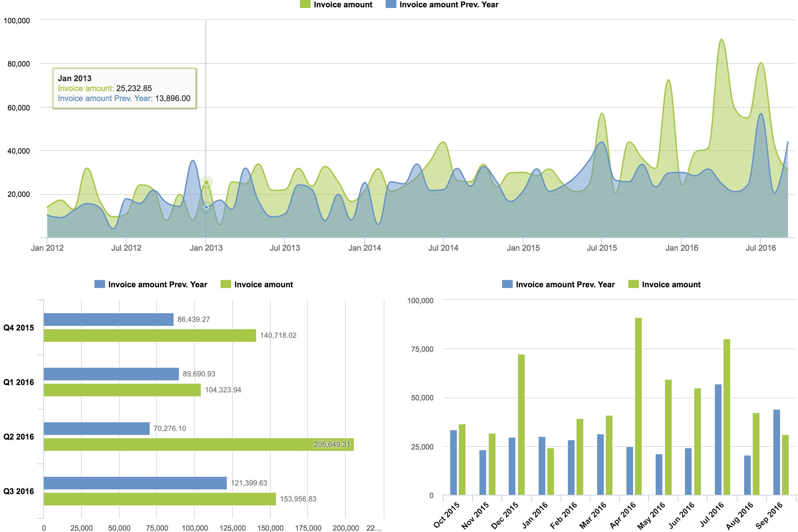
Task: Click the Q3 2016 green bar labeled 153,956.83
Action: (x=160, y=499)
